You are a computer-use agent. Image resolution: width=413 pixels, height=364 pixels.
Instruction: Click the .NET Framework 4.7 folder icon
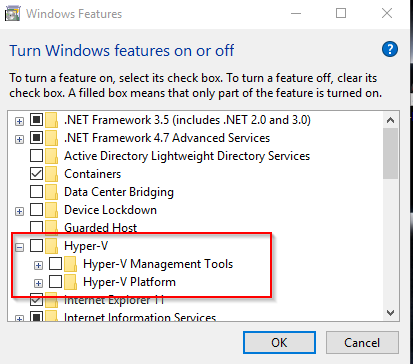(51, 138)
